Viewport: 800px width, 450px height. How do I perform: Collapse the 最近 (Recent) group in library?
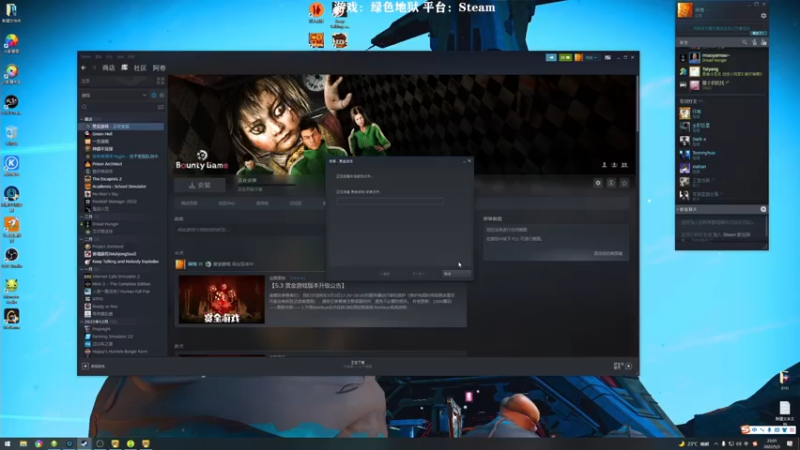tap(82, 119)
